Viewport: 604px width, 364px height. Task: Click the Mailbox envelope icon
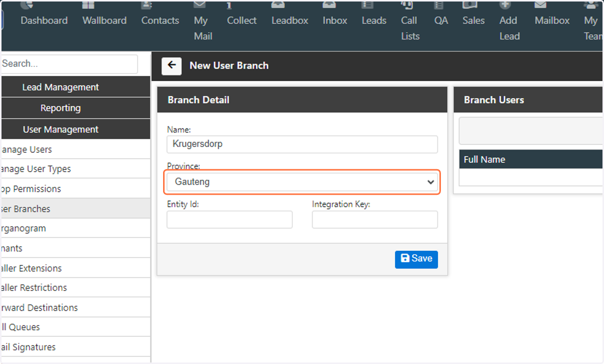[x=541, y=5]
